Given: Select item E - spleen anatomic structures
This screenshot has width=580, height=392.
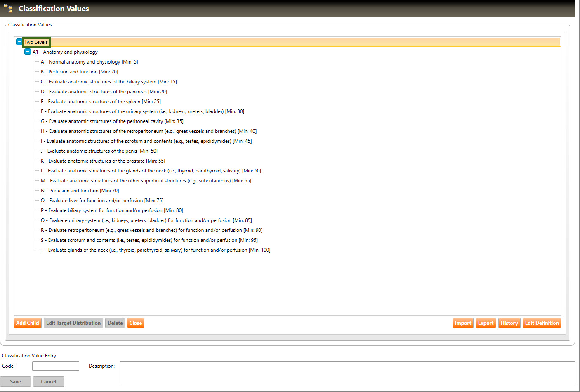Looking at the screenshot, I should pos(101,102).
